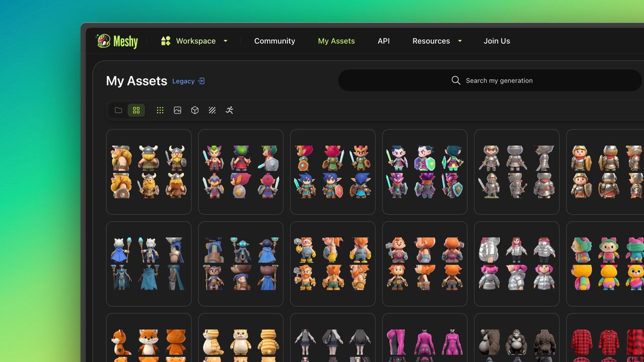Click the Workspace four-leaf icon
The width and height of the screenshot is (644, 362).
pyautogui.click(x=166, y=41)
